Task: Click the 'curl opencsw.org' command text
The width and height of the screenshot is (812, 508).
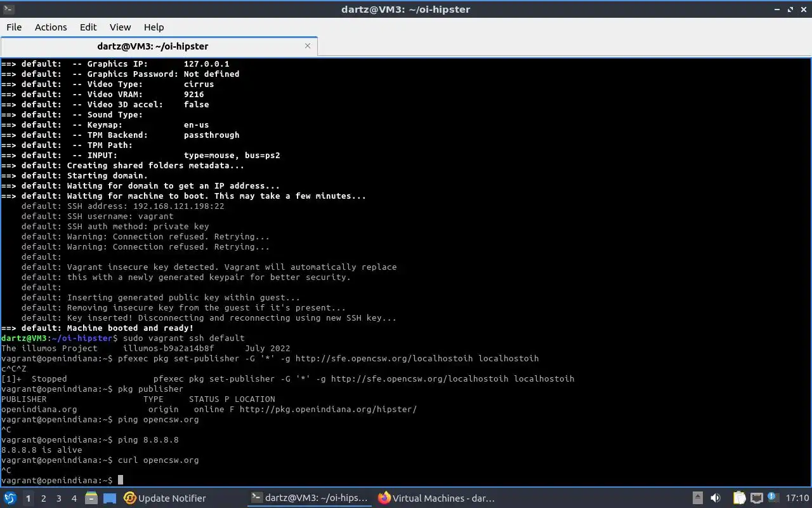Action: tap(158, 460)
